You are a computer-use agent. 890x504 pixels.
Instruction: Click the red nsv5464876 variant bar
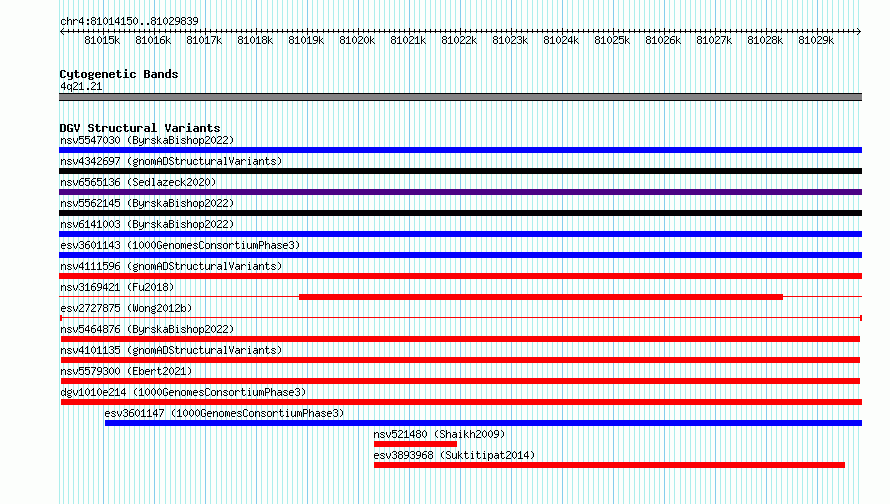[460, 339]
